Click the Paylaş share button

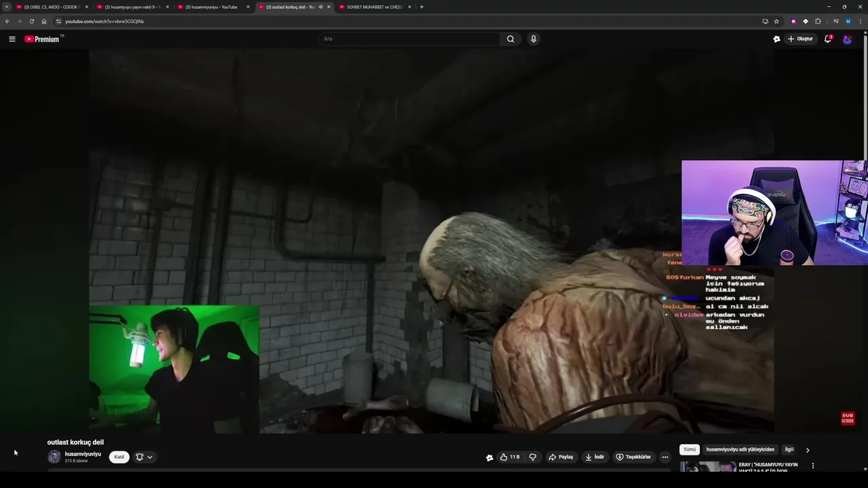pos(561,457)
